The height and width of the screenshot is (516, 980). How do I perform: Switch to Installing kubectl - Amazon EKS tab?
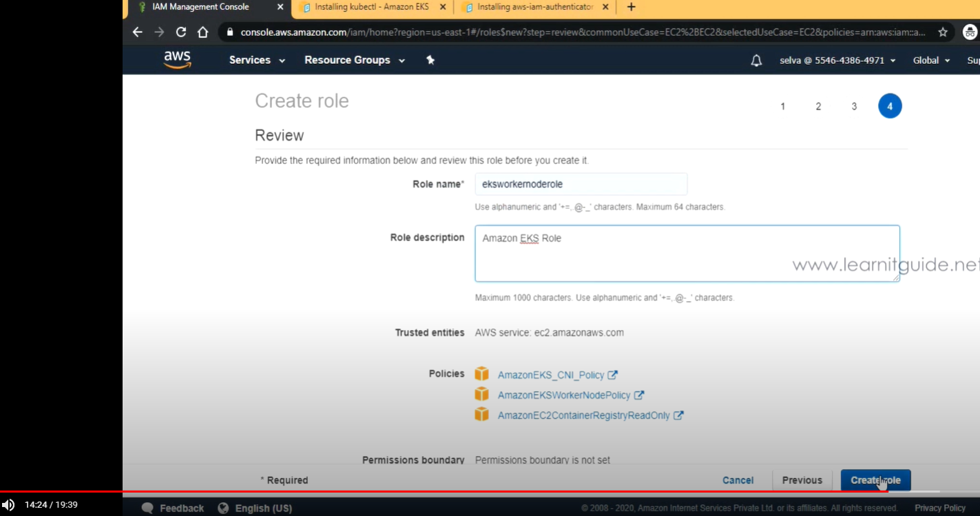click(x=373, y=8)
